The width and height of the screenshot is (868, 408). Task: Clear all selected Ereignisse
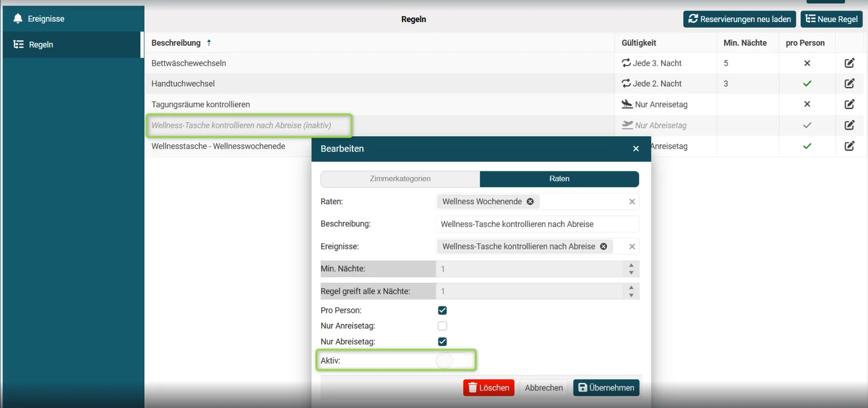[632, 246]
